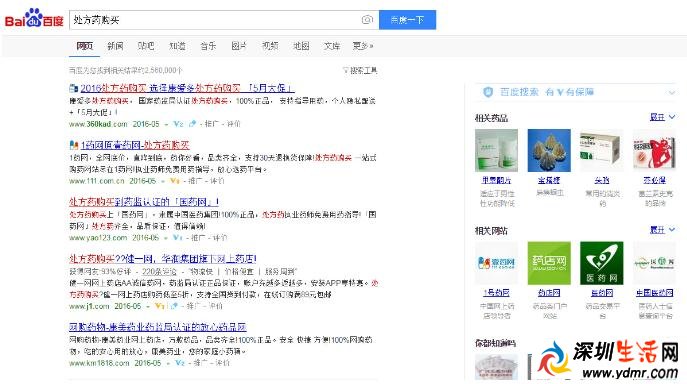The image size is (687, 384).
Task: Click the camera image-search icon in search box
Action: tap(367, 20)
